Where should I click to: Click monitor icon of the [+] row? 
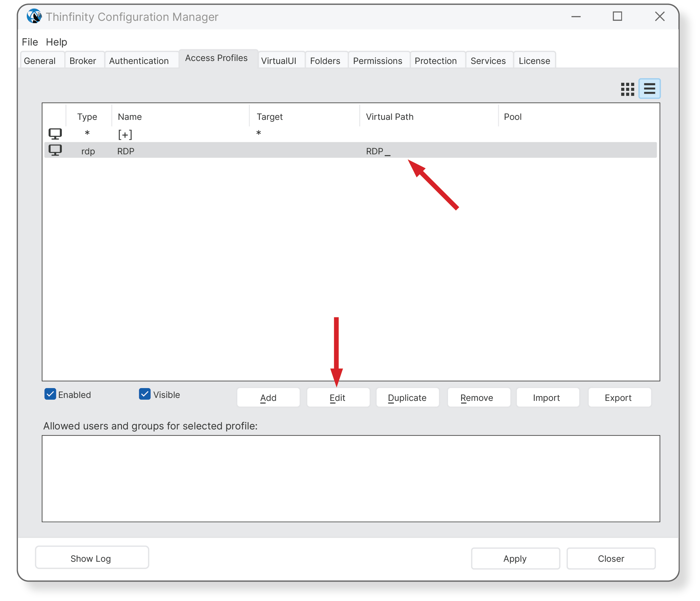pos(55,134)
